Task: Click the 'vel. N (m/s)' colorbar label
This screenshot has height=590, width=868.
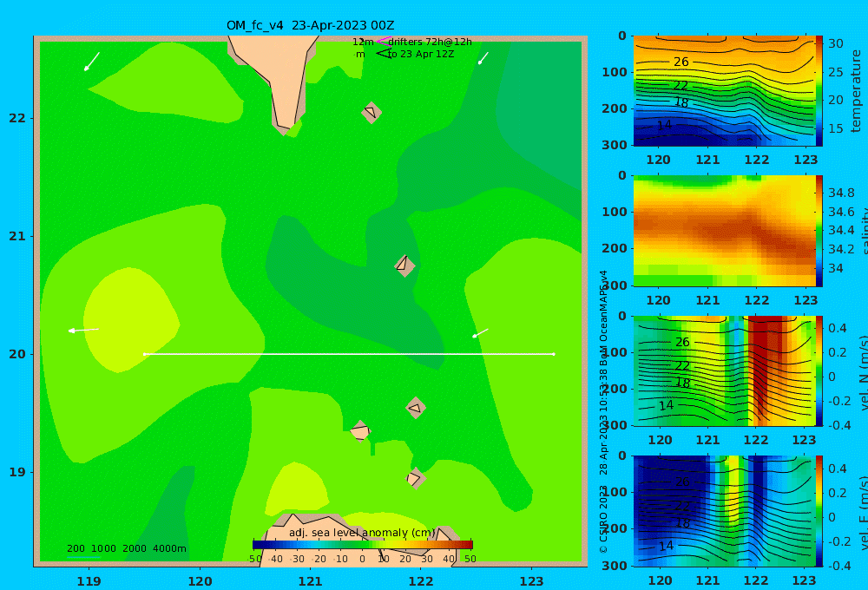Action: point(863,372)
